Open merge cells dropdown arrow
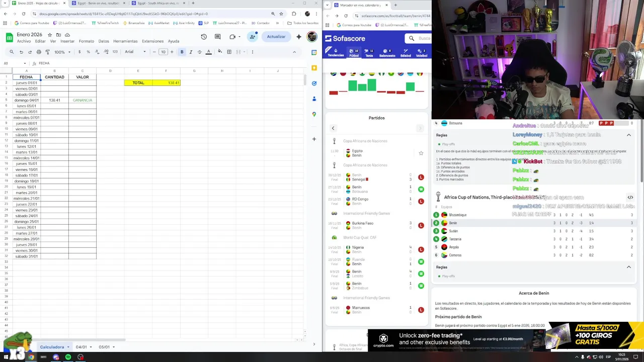Viewport: 644px width, 362px height. pos(245,52)
